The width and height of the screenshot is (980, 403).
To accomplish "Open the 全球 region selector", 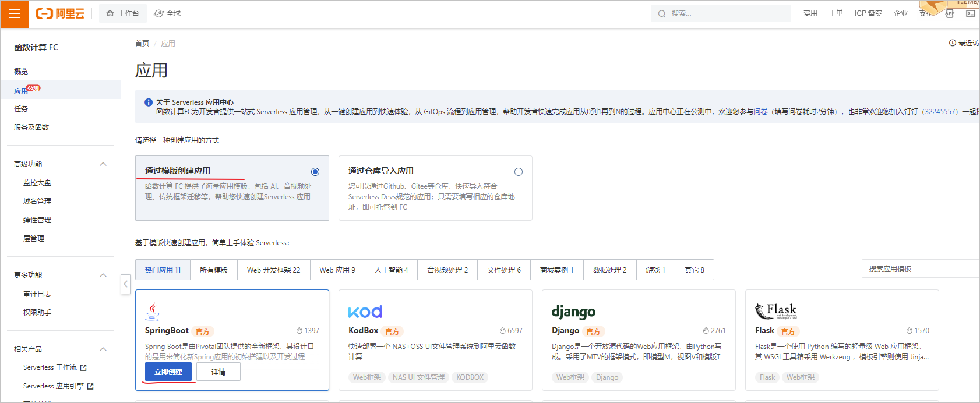I will [x=167, y=13].
